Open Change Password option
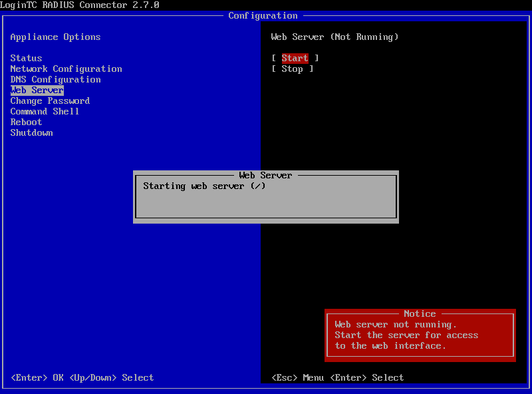The image size is (532, 394). pyautogui.click(x=51, y=101)
